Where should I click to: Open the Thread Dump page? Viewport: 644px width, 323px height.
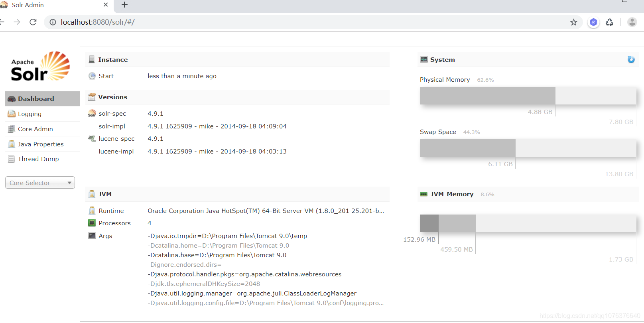(x=42, y=159)
